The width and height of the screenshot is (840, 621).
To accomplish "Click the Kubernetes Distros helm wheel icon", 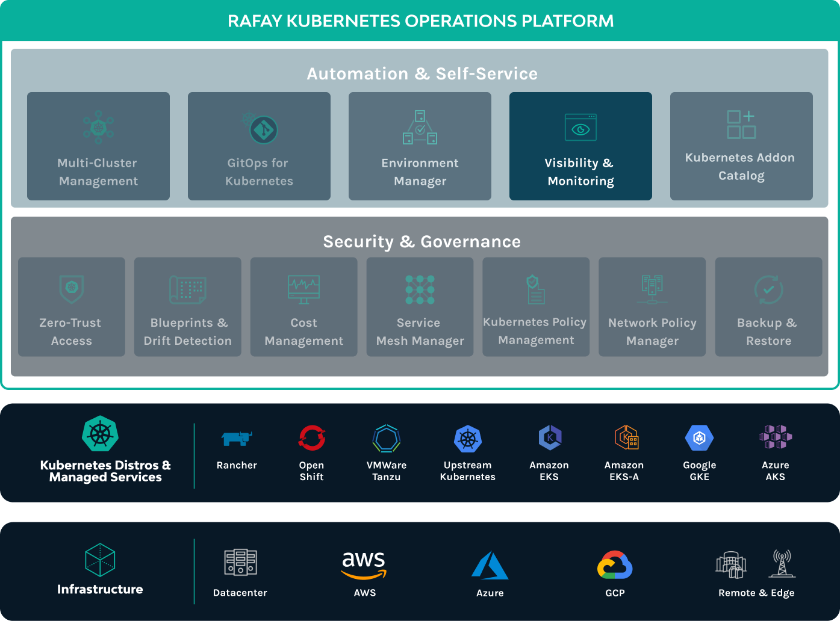I will (100, 433).
